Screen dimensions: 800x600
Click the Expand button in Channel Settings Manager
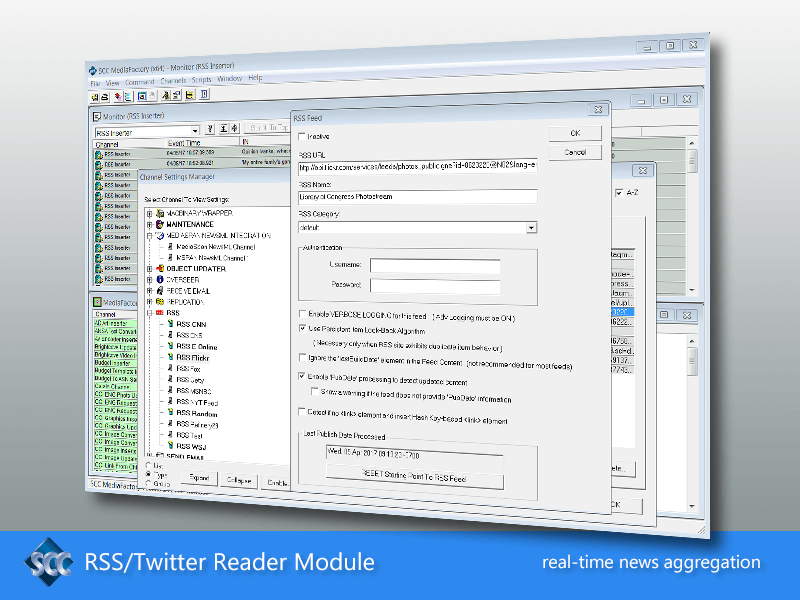coord(199,478)
